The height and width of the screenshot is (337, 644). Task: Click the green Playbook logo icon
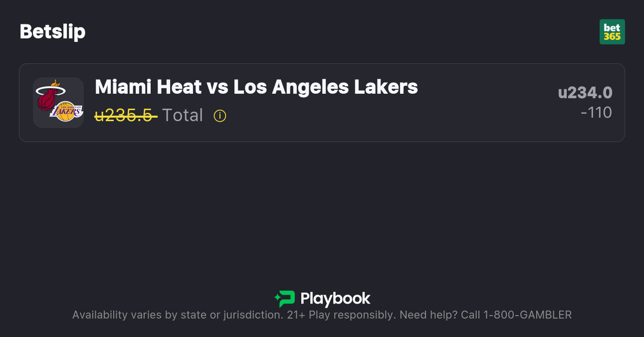pos(285,299)
